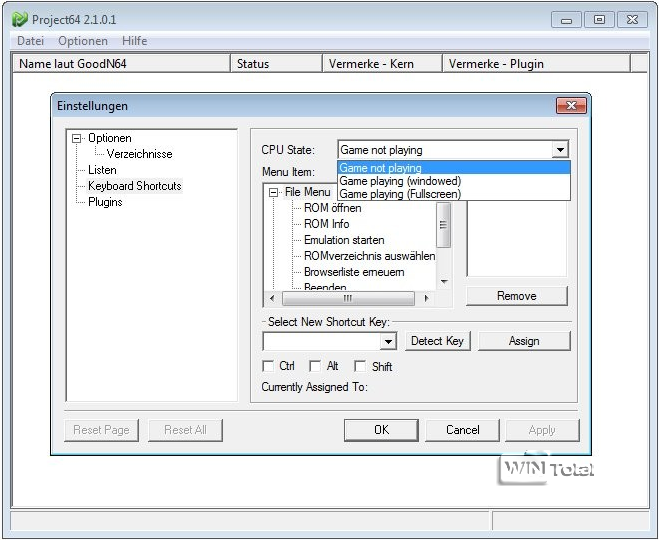Sort by Status column header

click(277, 63)
